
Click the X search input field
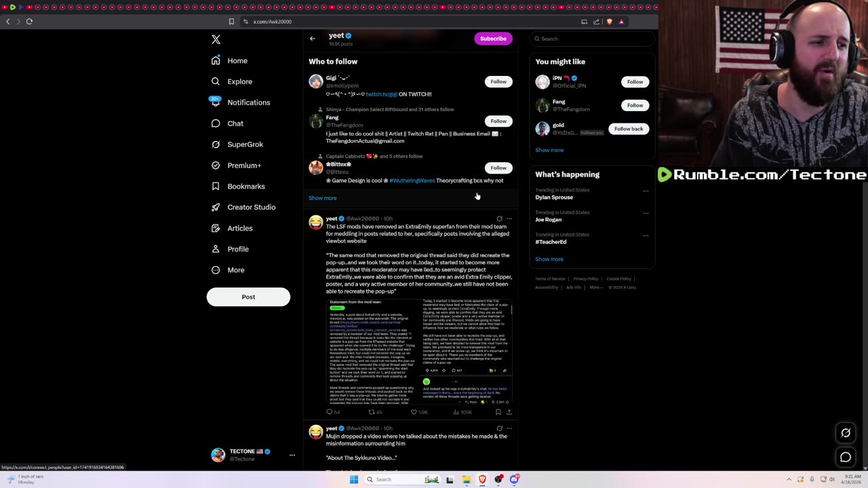593,39
